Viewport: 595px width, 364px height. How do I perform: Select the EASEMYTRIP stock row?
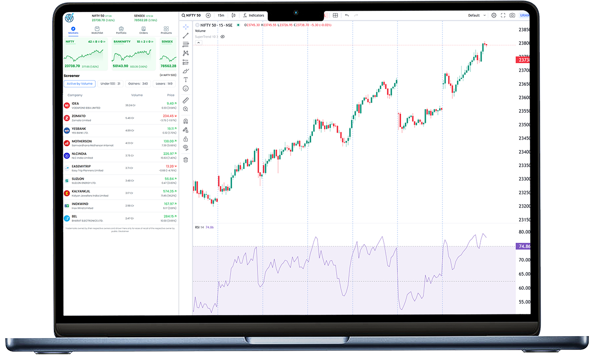[120, 168]
